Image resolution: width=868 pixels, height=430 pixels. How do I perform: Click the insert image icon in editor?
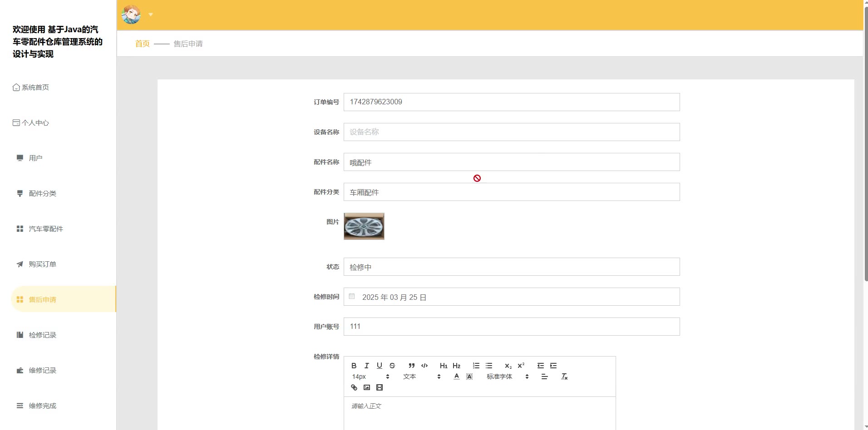tap(367, 387)
